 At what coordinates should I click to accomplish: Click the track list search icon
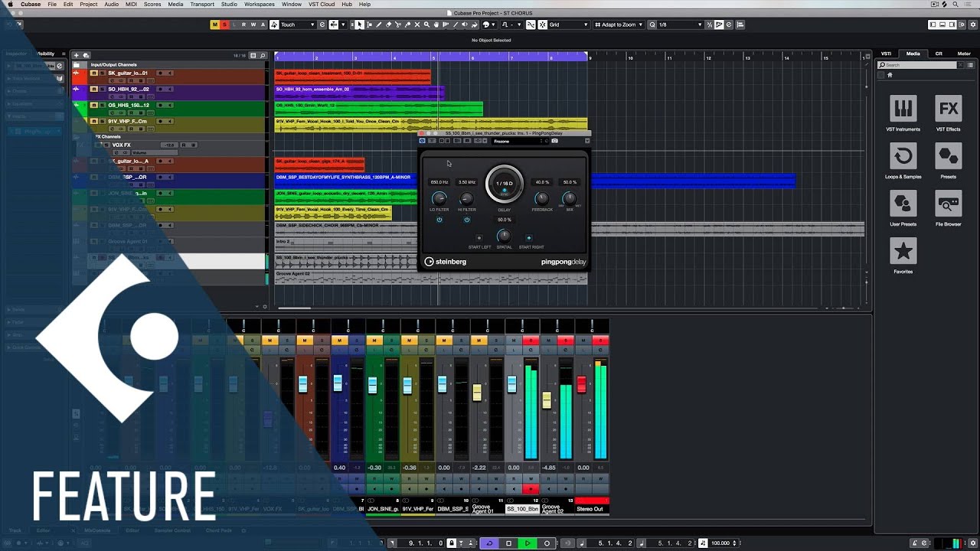pos(263,55)
